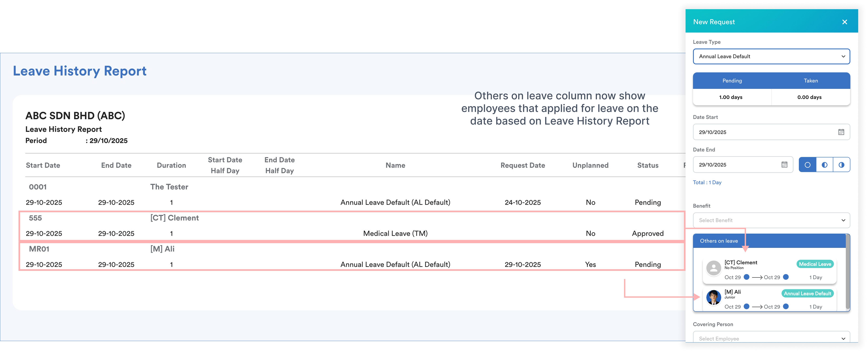Screen dimensions: 868x353
Task: Select first half day option
Action: (x=824, y=165)
